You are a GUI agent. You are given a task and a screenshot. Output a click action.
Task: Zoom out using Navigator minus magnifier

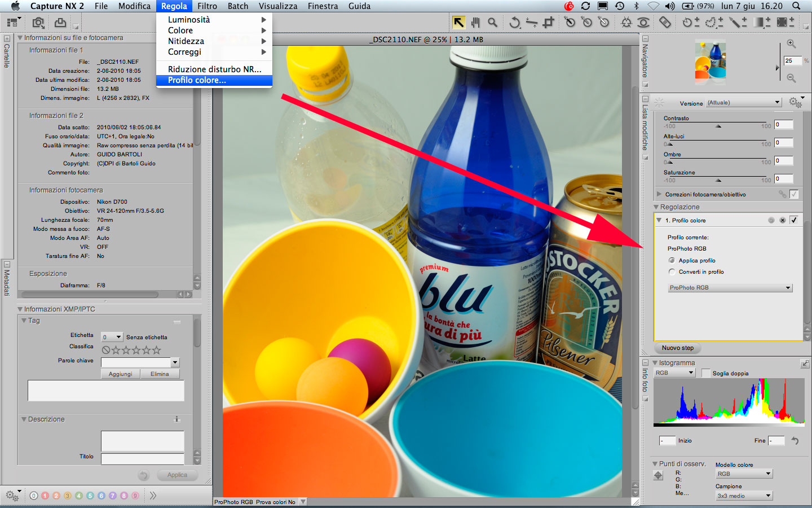[x=791, y=78]
